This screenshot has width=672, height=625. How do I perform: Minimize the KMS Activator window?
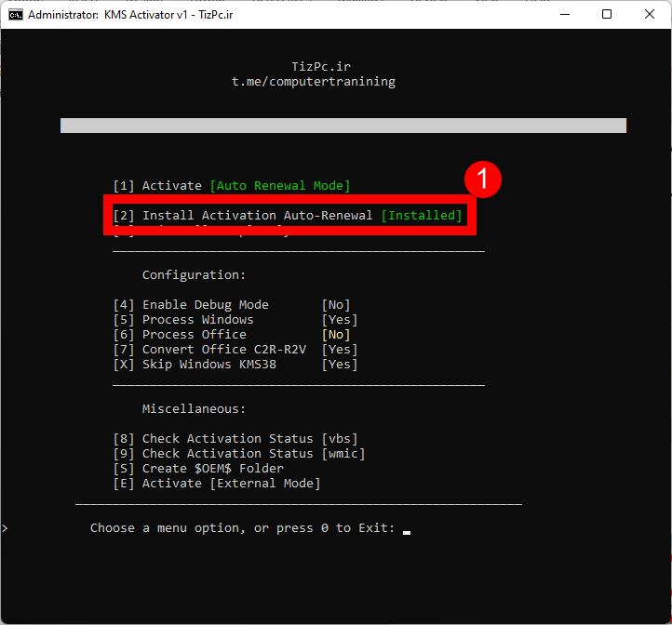coord(565,15)
